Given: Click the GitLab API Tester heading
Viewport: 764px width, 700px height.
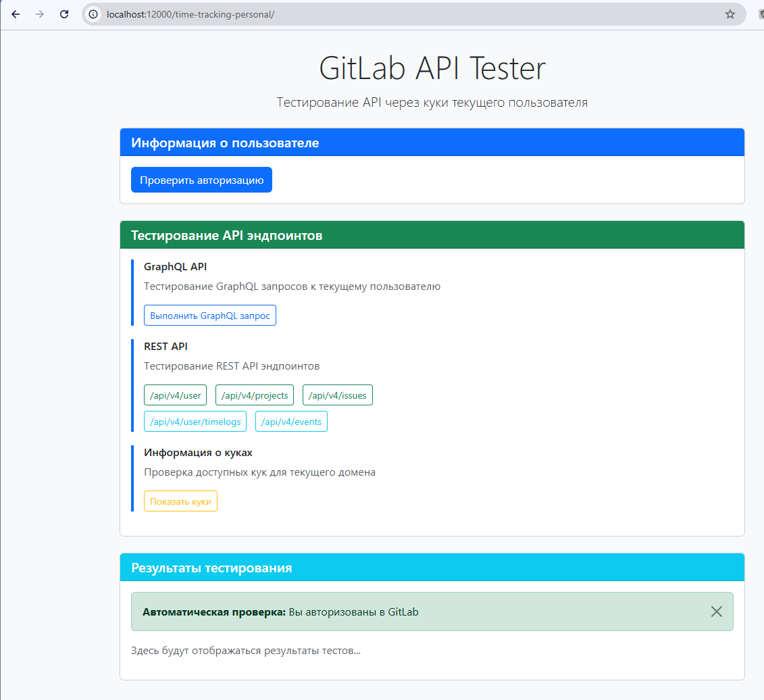Looking at the screenshot, I should (432, 68).
